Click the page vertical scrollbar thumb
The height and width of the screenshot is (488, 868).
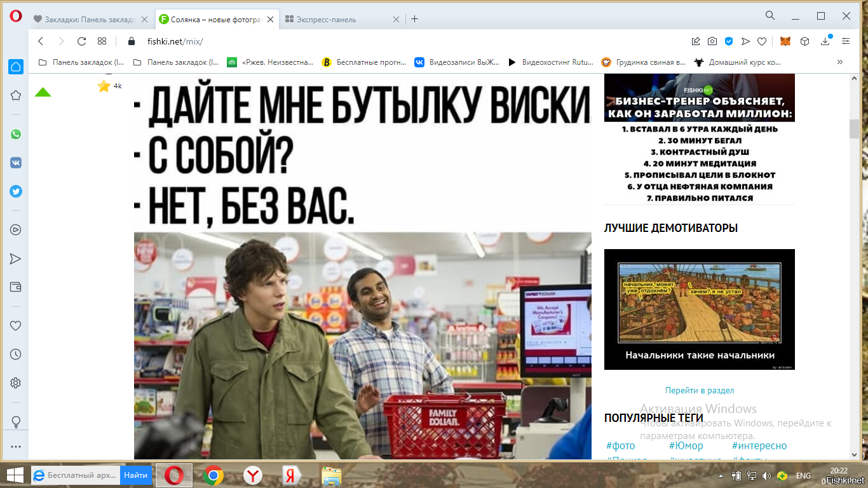854,128
